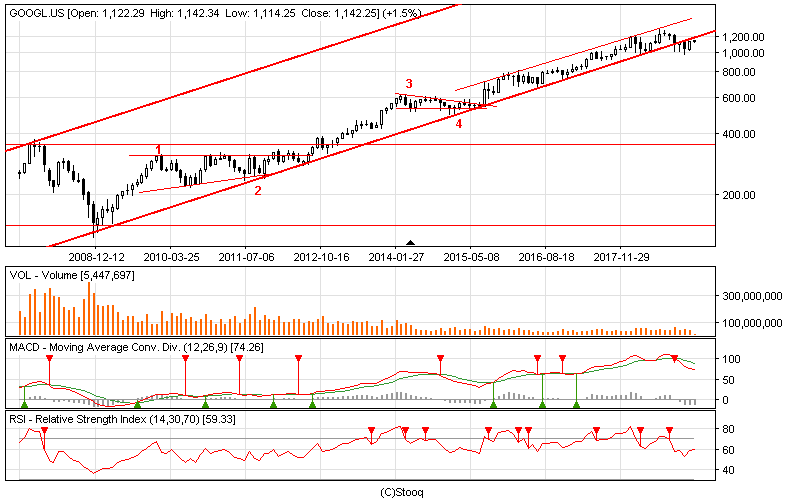
Task: Click the 600.00 price axis label
Action: pyautogui.click(x=739, y=98)
